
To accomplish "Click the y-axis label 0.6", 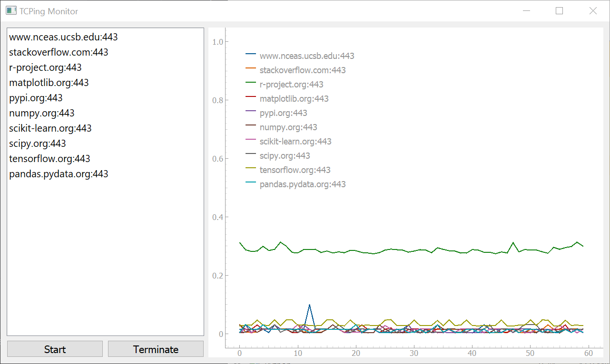I will 218,159.
